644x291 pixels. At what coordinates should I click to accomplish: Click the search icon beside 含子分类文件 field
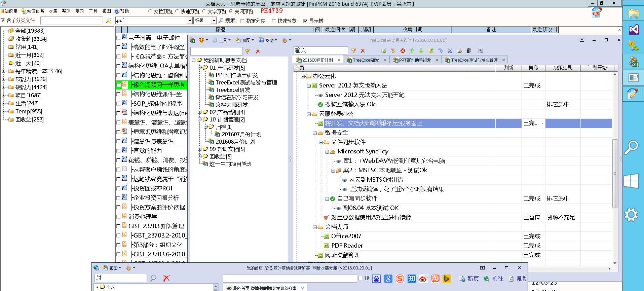click(x=108, y=21)
